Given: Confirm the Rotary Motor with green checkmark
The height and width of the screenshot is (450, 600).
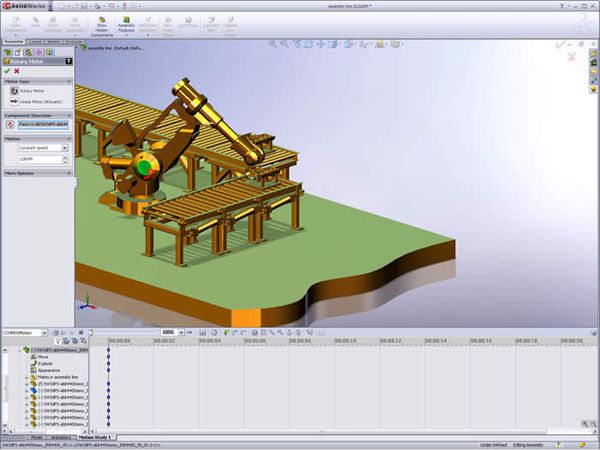Looking at the screenshot, I should [x=7, y=71].
